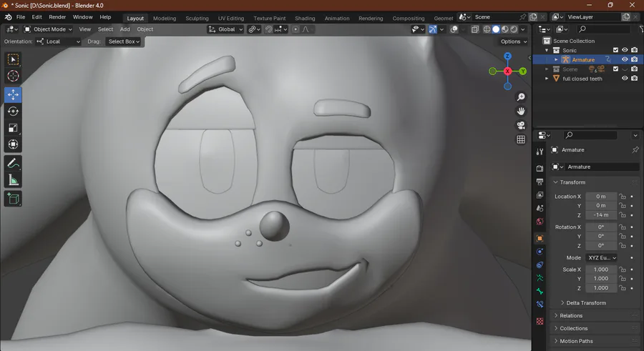Toggle viewport overlays

454,29
